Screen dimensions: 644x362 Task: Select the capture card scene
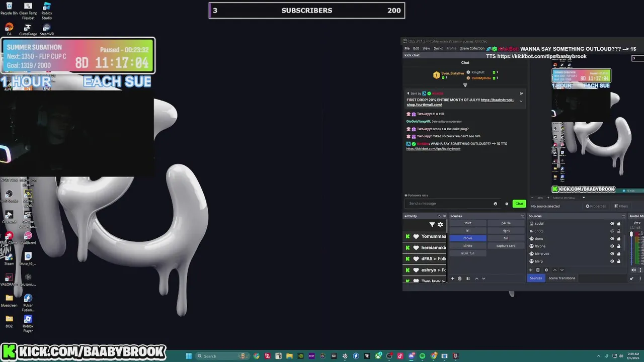coord(506,246)
